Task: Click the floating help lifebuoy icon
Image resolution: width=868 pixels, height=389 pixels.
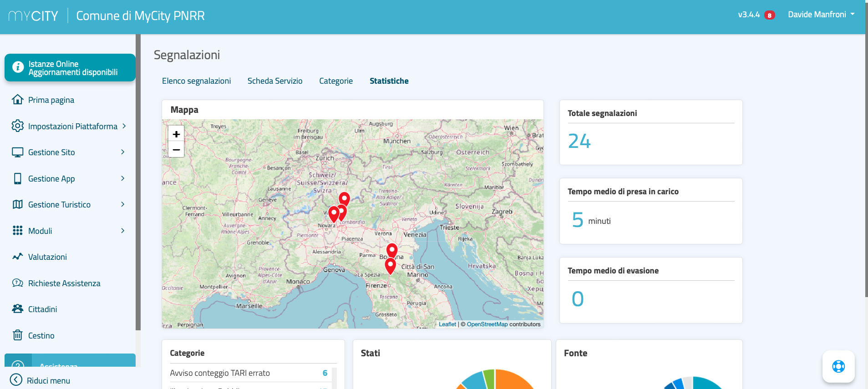Action: (838, 366)
